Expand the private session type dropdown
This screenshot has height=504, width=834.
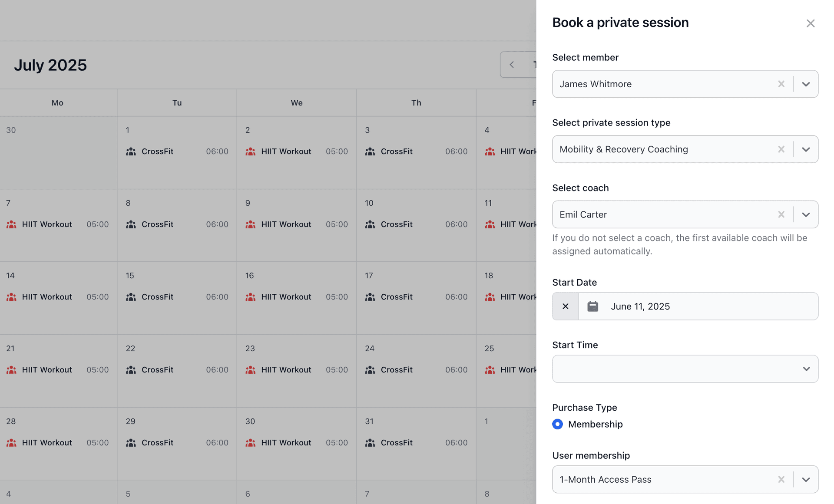[x=806, y=149]
